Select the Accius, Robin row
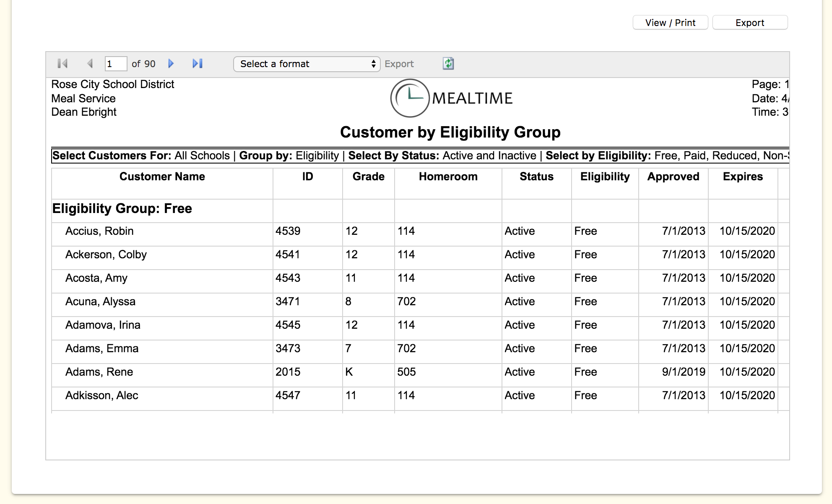 99,231
